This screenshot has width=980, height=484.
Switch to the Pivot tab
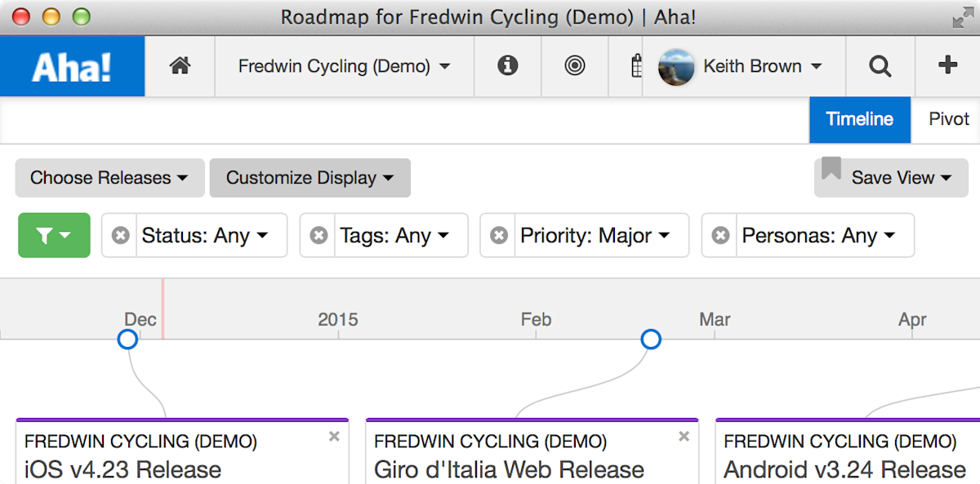(949, 119)
